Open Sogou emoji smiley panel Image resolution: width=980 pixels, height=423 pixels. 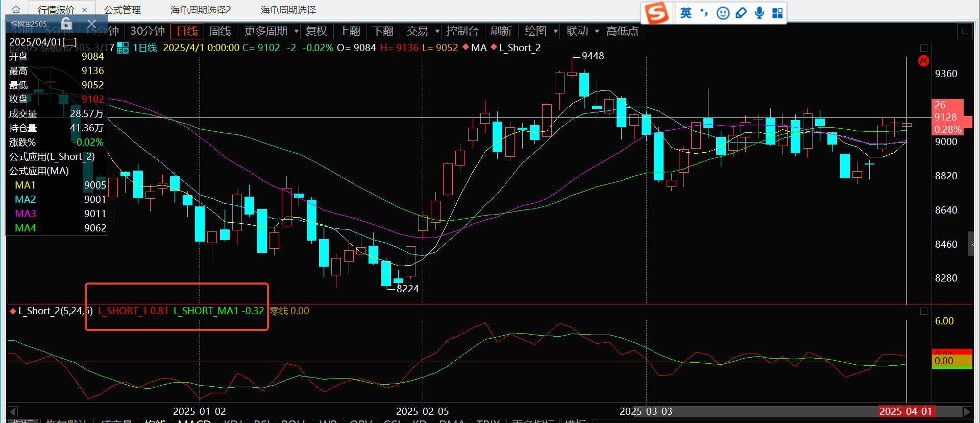coord(723,13)
